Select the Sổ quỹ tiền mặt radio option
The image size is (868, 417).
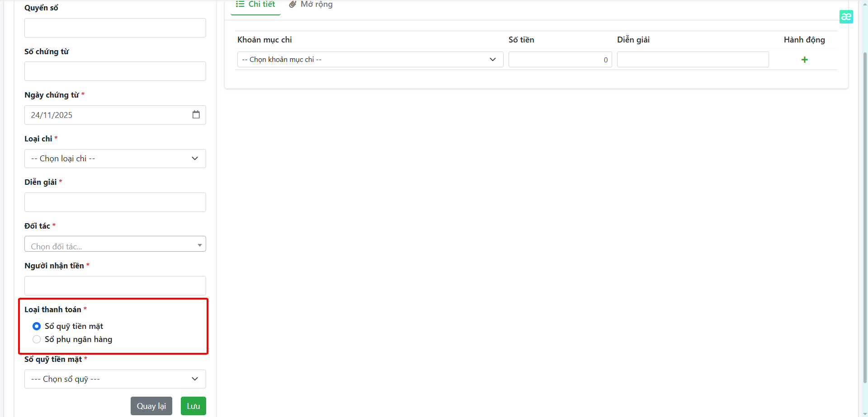[37, 326]
